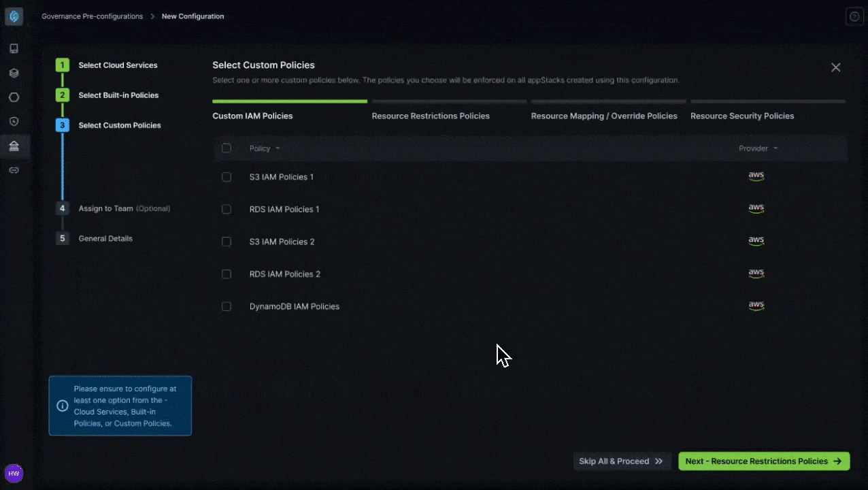
Task: Open the Resource Security Policies tab
Action: pos(742,116)
